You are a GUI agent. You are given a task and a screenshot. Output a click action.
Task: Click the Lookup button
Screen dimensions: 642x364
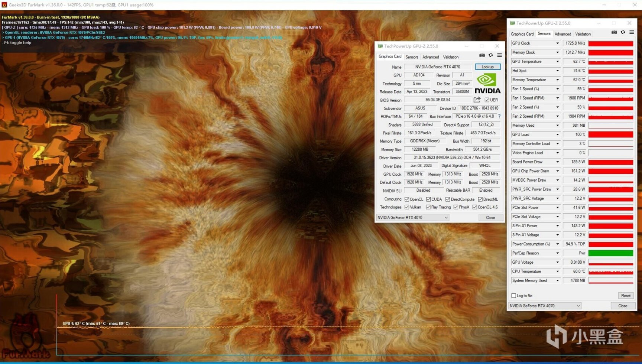tap(488, 67)
